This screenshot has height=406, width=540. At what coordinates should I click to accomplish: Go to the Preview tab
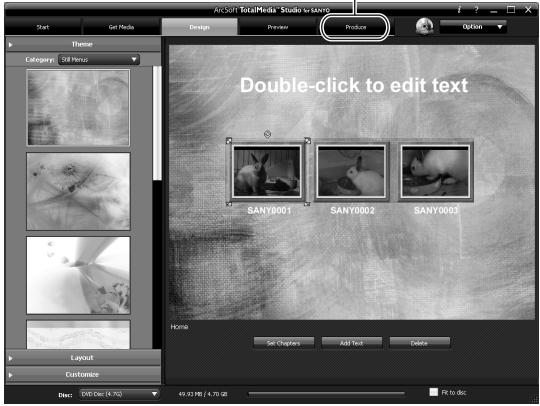(278, 27)
